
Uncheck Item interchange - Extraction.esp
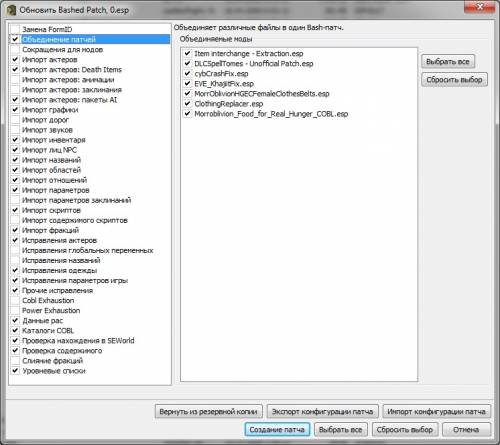(188, 53)
